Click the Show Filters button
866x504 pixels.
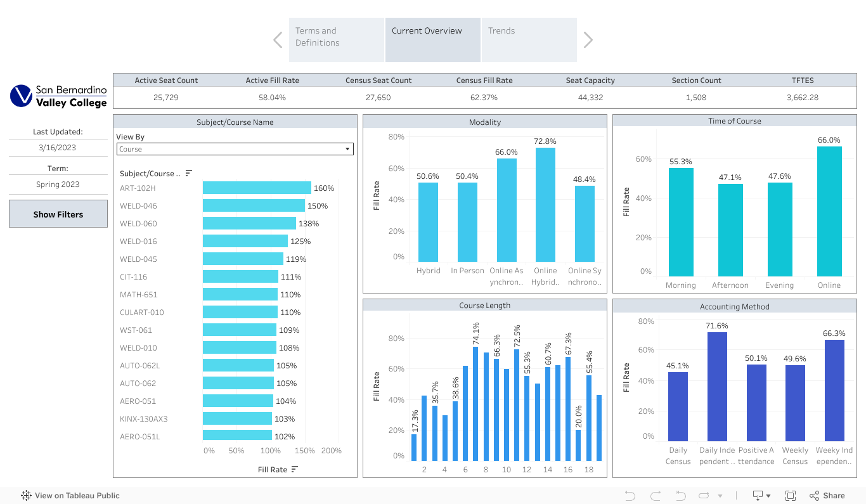click(x=58, y=214)
